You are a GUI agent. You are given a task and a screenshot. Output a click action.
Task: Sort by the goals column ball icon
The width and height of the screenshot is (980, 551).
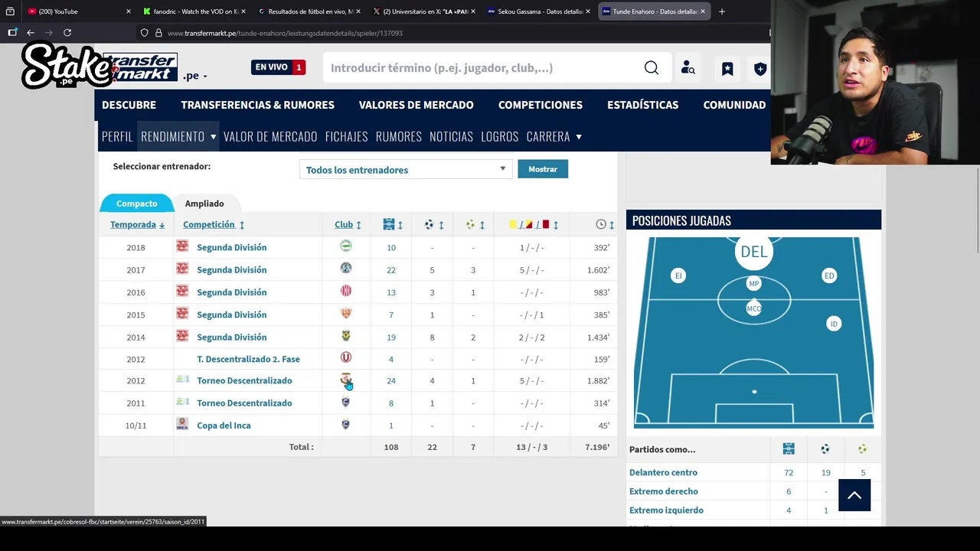tap(429, 224)
